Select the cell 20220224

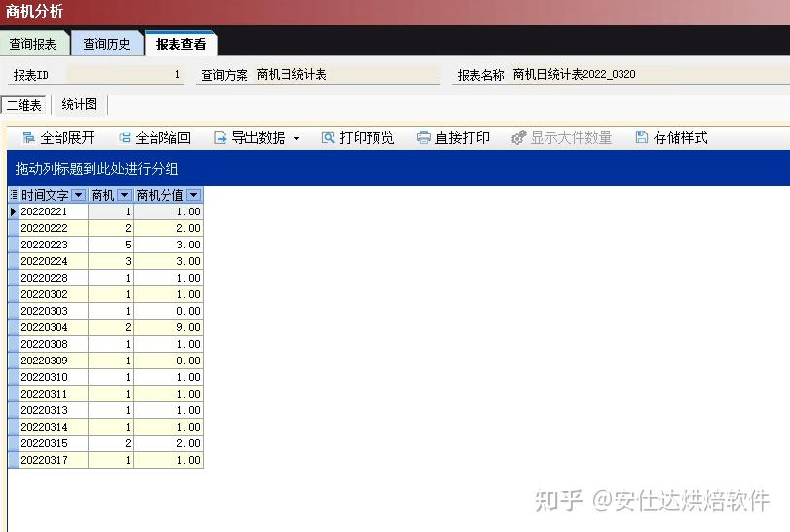pos(54,261)
